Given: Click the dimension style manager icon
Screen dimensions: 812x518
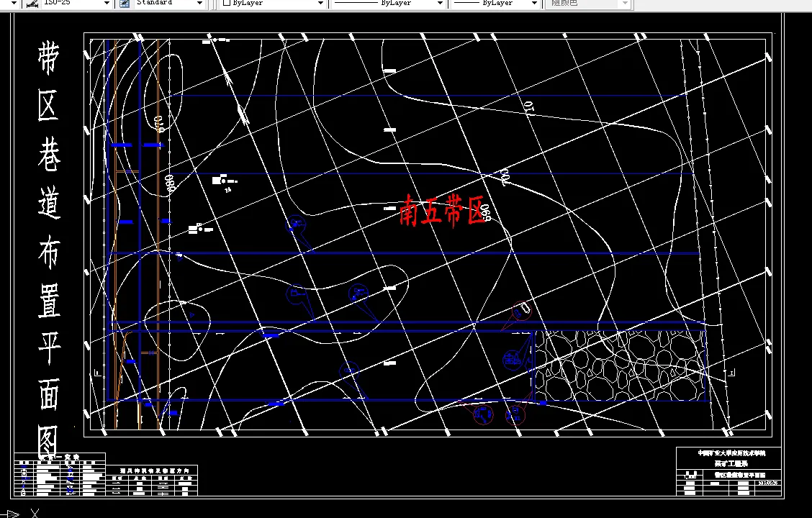Looking at the screenshot, I should (32, 3).
